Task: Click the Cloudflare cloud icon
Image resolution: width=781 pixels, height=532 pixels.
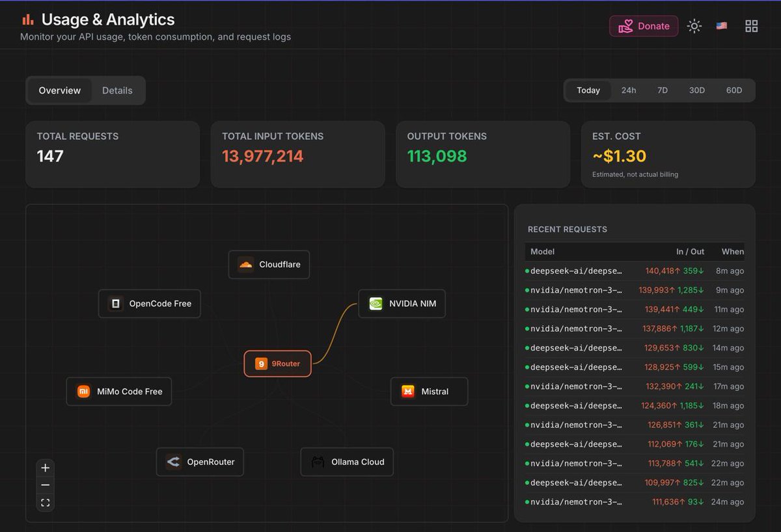Action: (x=245, y=265)
